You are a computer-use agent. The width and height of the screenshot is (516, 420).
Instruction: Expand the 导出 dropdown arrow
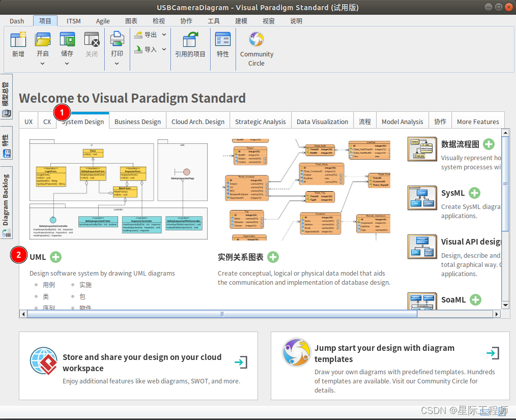[x=164, y=35]
